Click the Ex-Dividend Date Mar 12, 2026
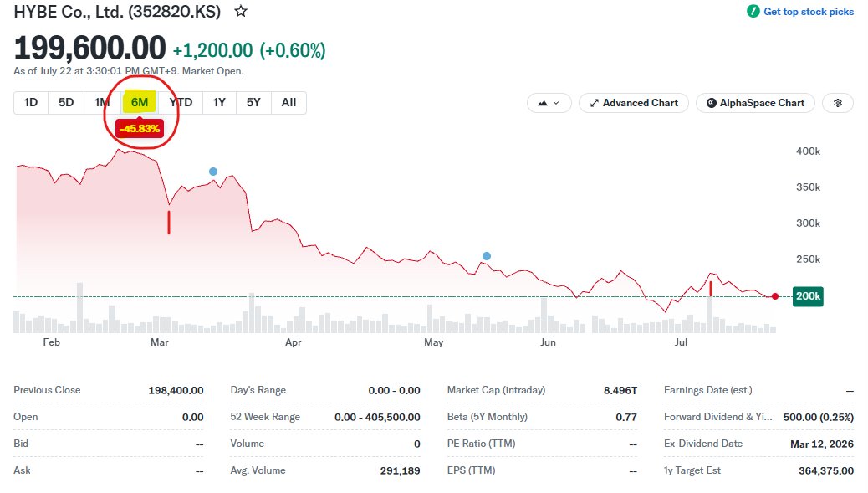Image resolution: width=868 pixels, height=493 pixels. (x=822, y=444)
